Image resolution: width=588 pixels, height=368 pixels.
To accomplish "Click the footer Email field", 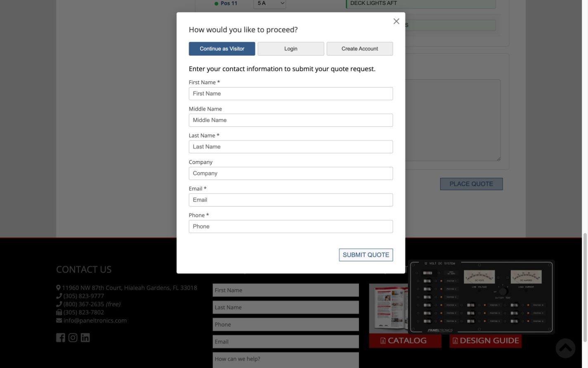I will coord(286,342).
